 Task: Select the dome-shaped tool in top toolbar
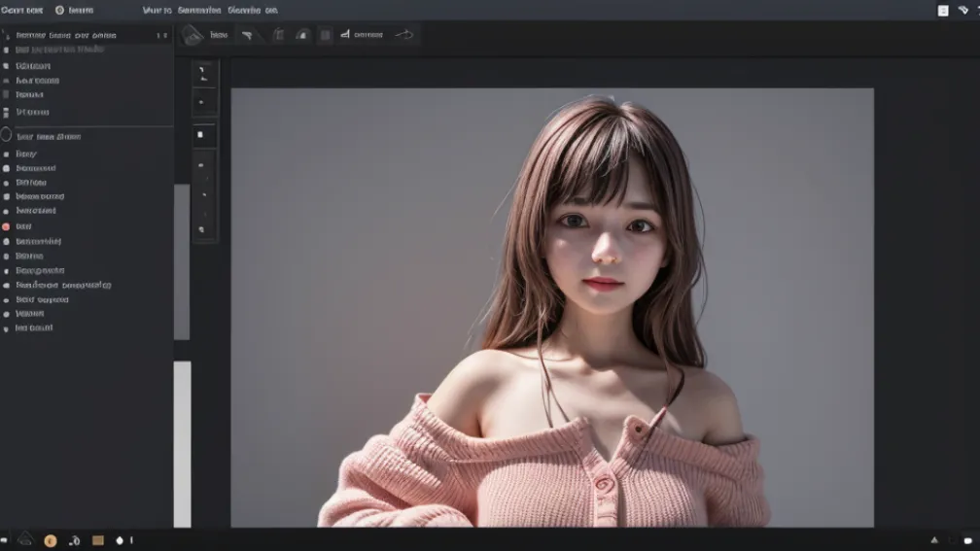click(302, 35)
